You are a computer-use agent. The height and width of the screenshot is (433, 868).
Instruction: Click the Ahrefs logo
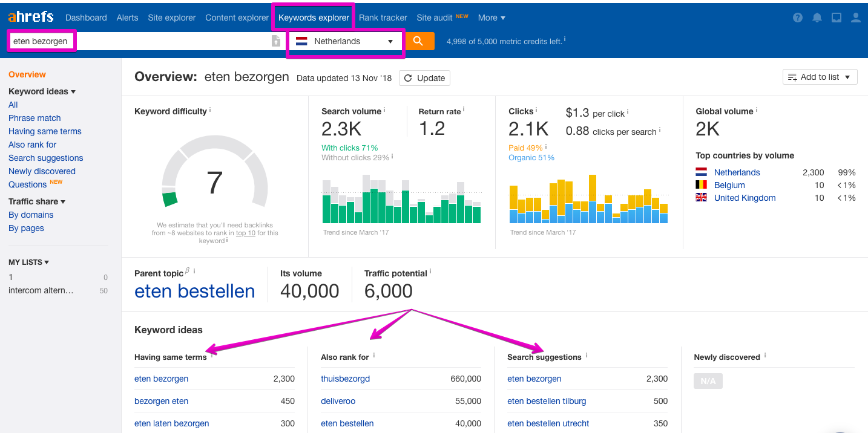tap(31, 17)
